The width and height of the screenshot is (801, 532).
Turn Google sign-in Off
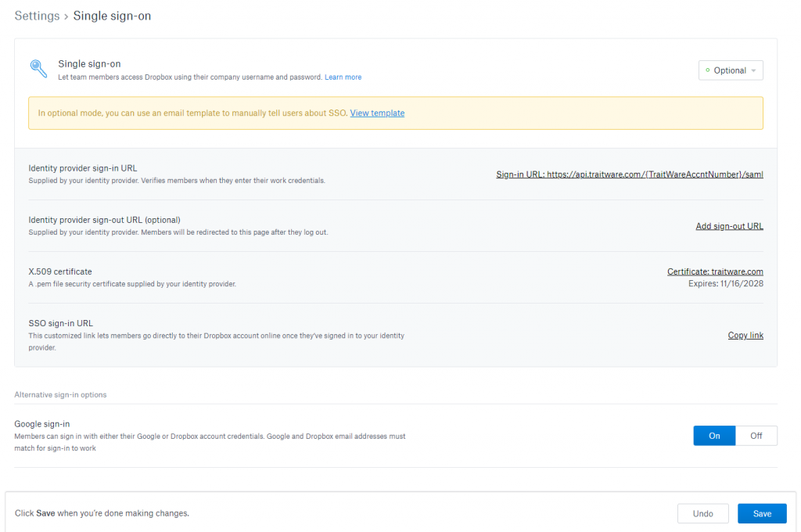click(x=756, y=436)
